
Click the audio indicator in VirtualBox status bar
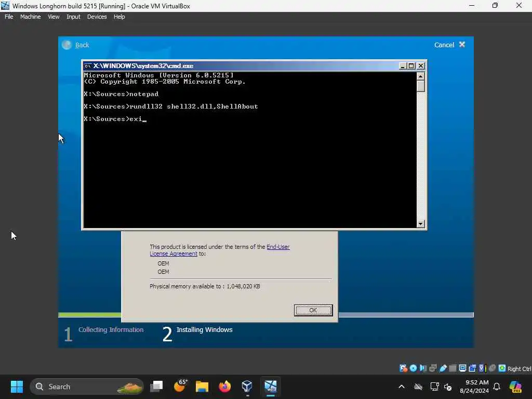coord(423,368)
